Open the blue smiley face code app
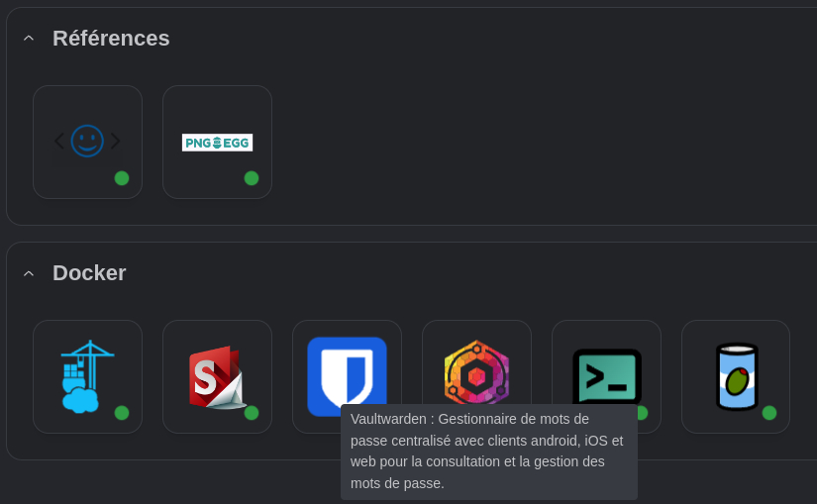 (x=87, y=142)
